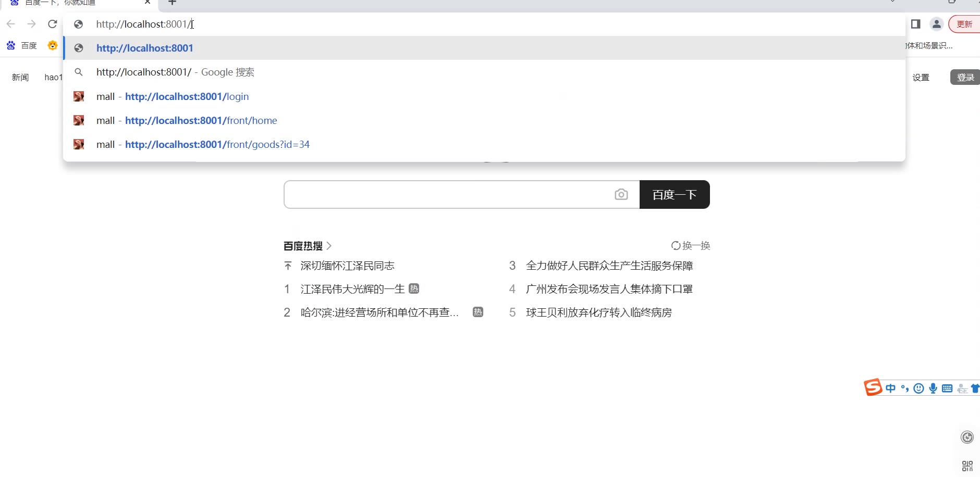
Task: Click the mall favicon beside the login suggestion
Action: click(x=79, y=96)
